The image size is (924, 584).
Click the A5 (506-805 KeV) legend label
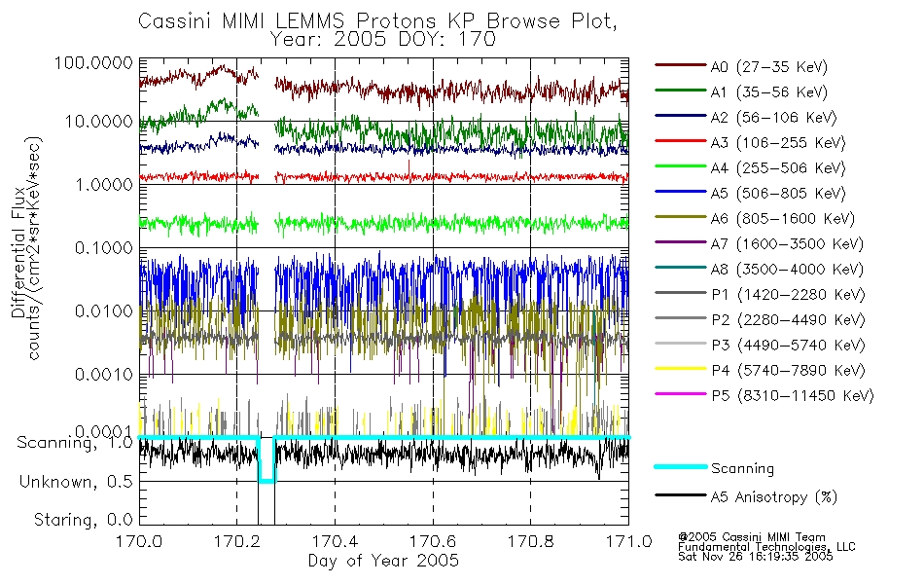(778, 194)
